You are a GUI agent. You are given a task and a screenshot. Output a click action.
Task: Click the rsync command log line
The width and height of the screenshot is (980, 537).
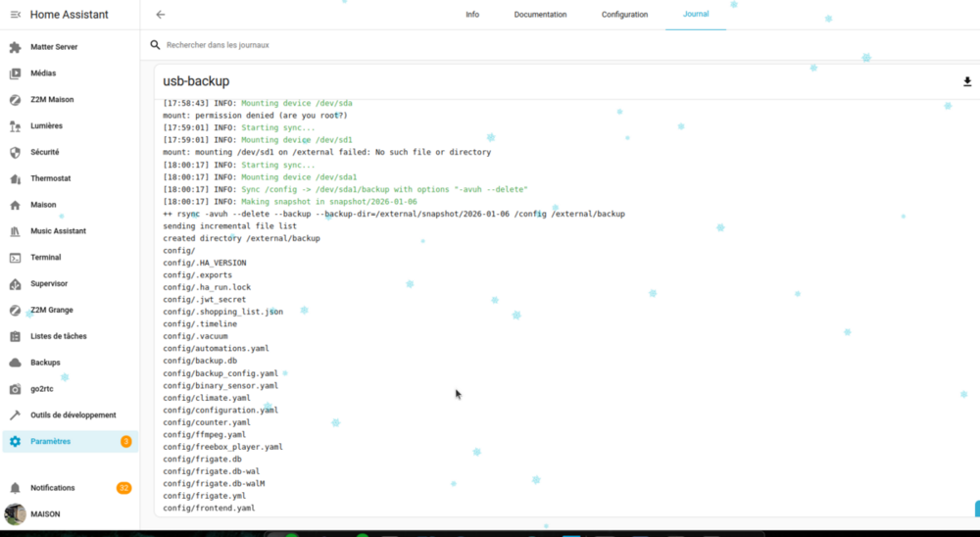pyautogui.click(x=394, y=214)
